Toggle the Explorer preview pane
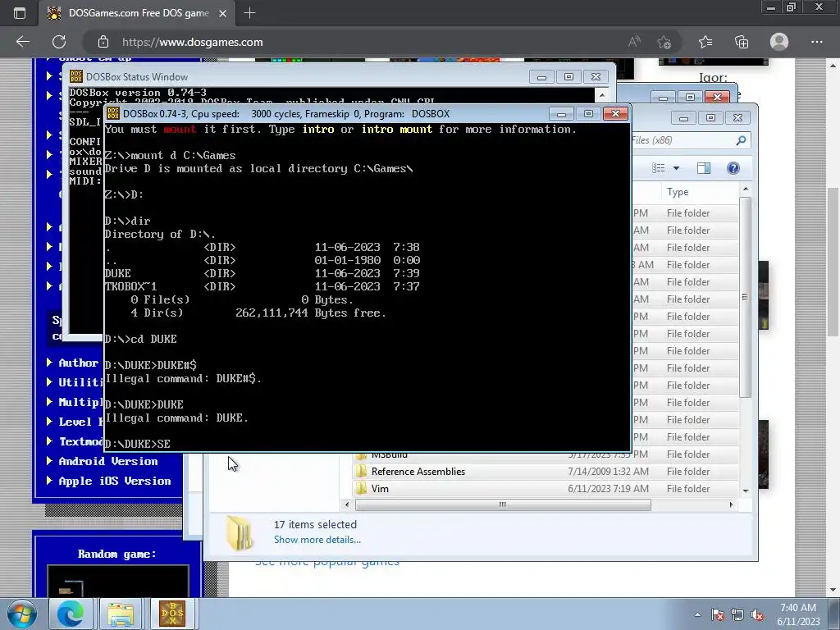Image resolution: width=840 pixels, height=630 pixels. (x=703, y=168)
